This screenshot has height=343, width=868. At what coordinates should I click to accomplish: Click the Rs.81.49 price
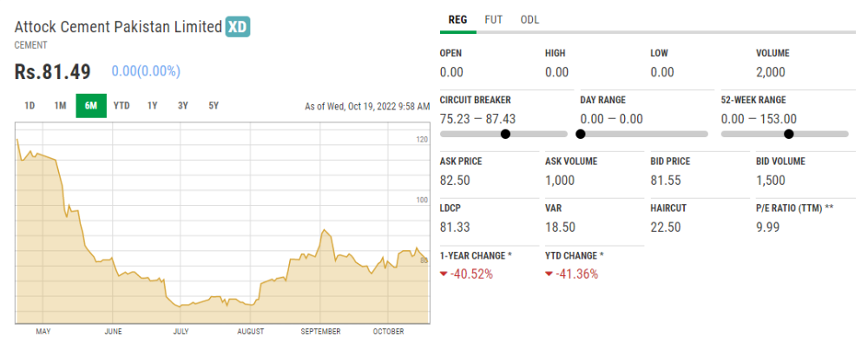pos(52,71)
